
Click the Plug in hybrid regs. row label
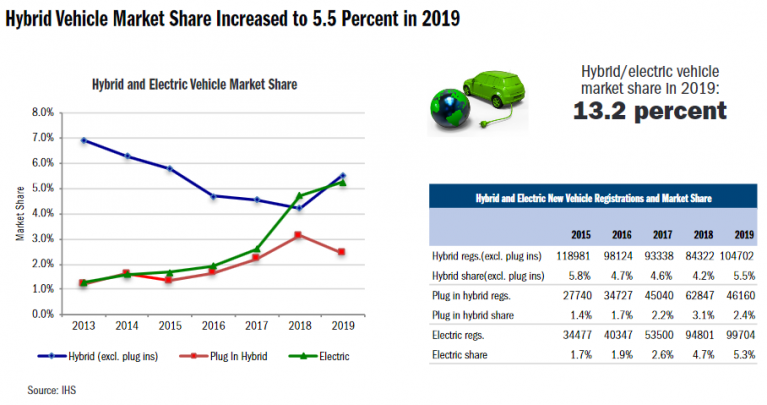point(471,295)
